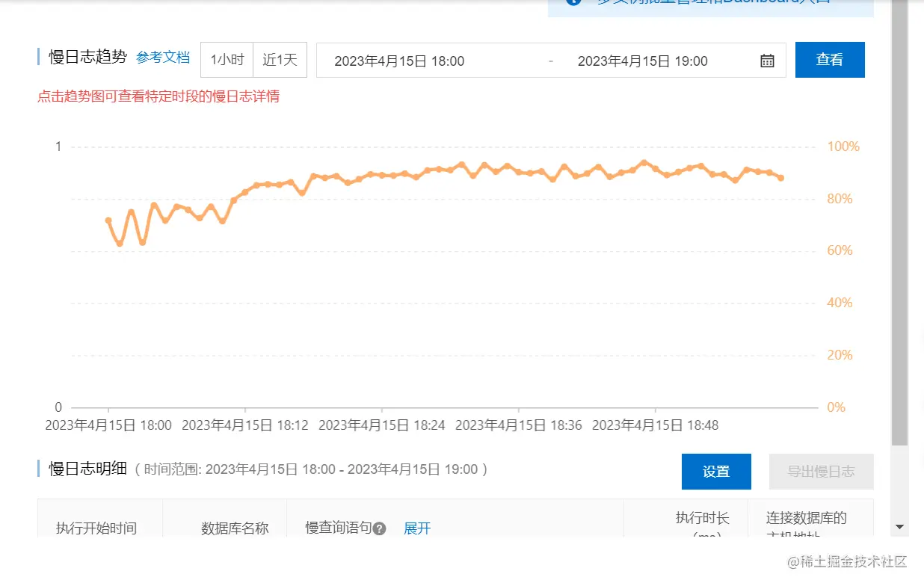
Task: Click the 慢日志趋势 section title
Action: (88, 57)
